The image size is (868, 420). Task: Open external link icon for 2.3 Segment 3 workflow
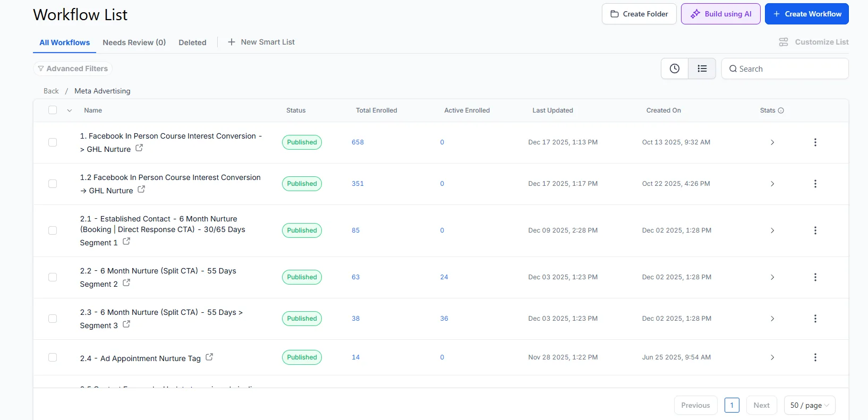[x=126, y=324]
